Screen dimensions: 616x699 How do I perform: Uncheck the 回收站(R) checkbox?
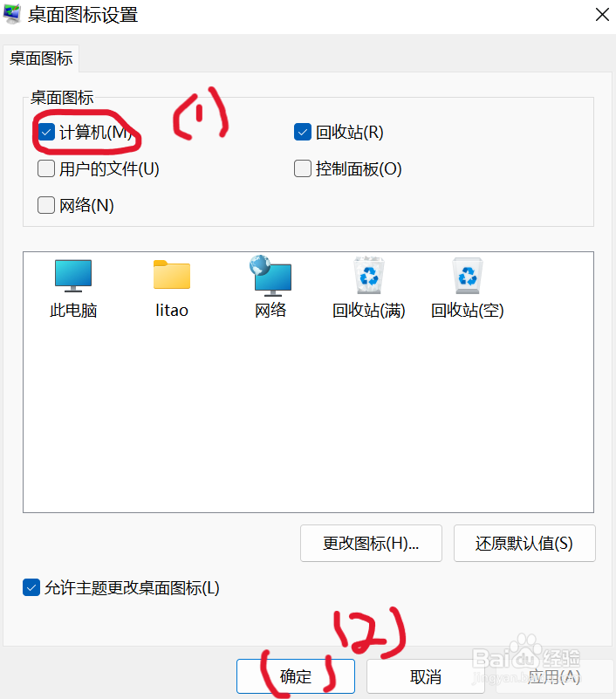[303, 133]
